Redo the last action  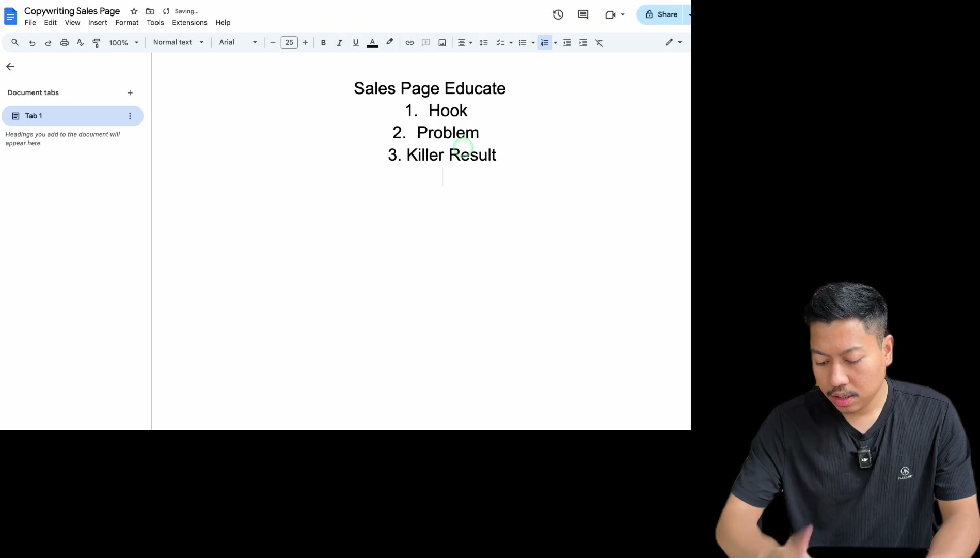(x=48, y=42)
